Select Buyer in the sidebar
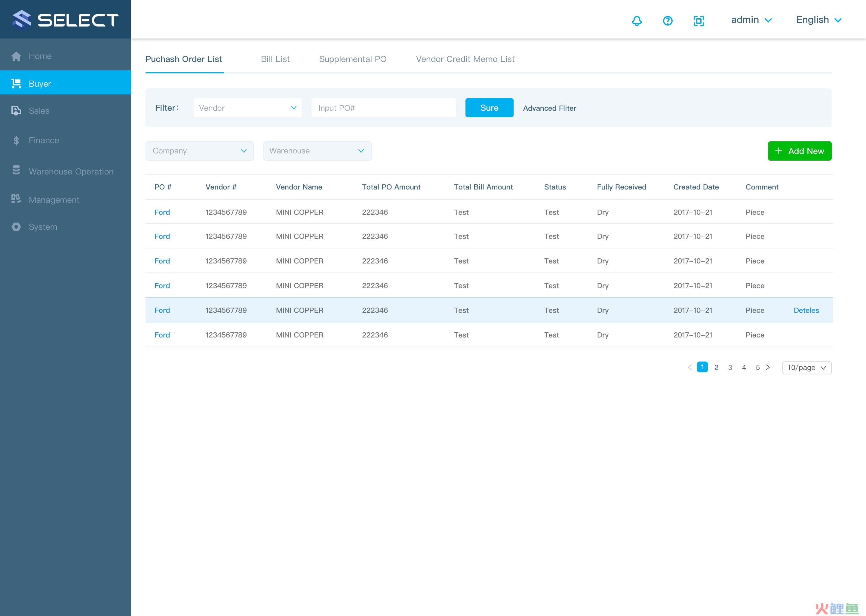This screenshot has height=616, width=866. (66, 83)
